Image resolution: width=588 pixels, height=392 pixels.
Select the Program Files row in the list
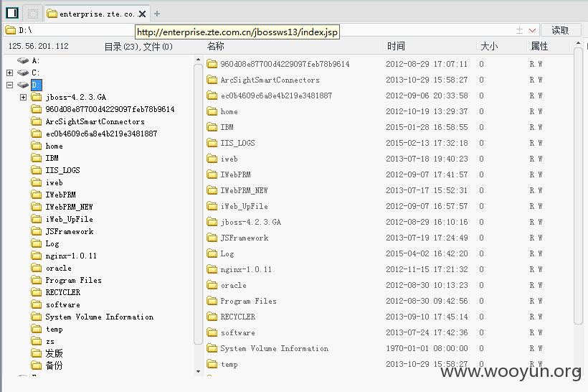pos(388,301)
